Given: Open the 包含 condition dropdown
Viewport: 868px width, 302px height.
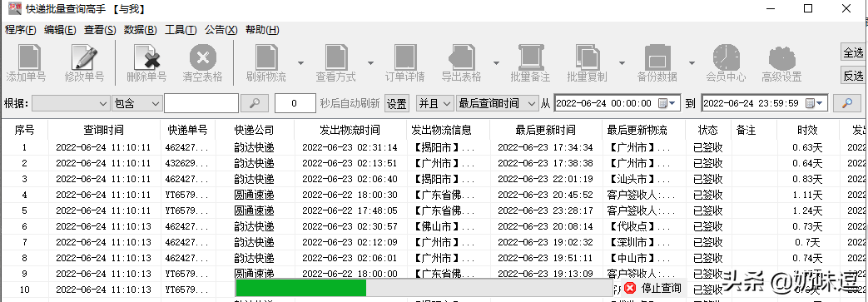Looking at the screenshot, I should (137, 103).
